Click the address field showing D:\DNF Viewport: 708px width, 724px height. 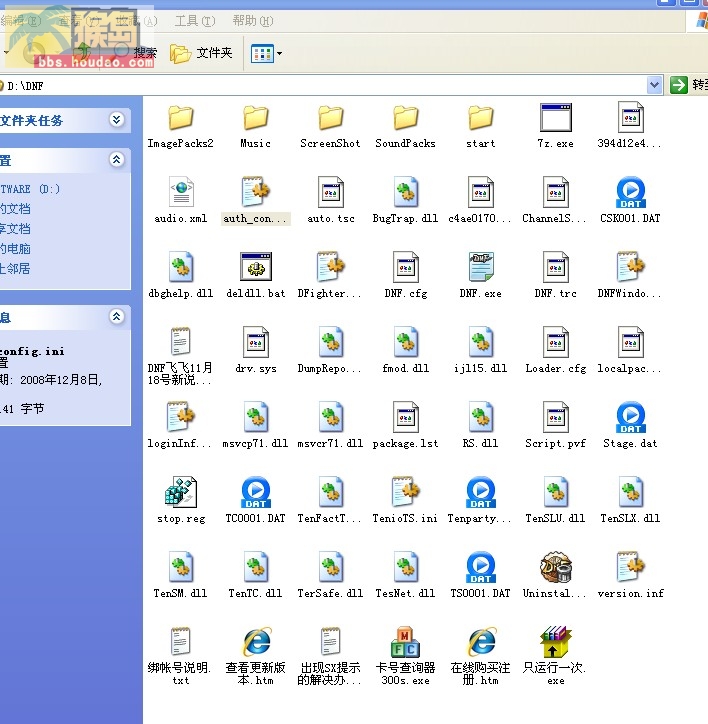[x=323, y=85]
